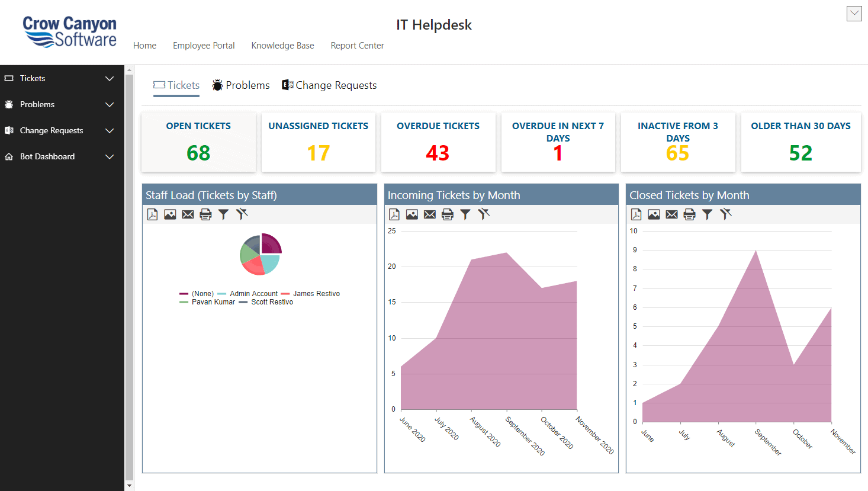Clear filter on Staff Load chart
868x491 pixels.
[x=242, y=214]
